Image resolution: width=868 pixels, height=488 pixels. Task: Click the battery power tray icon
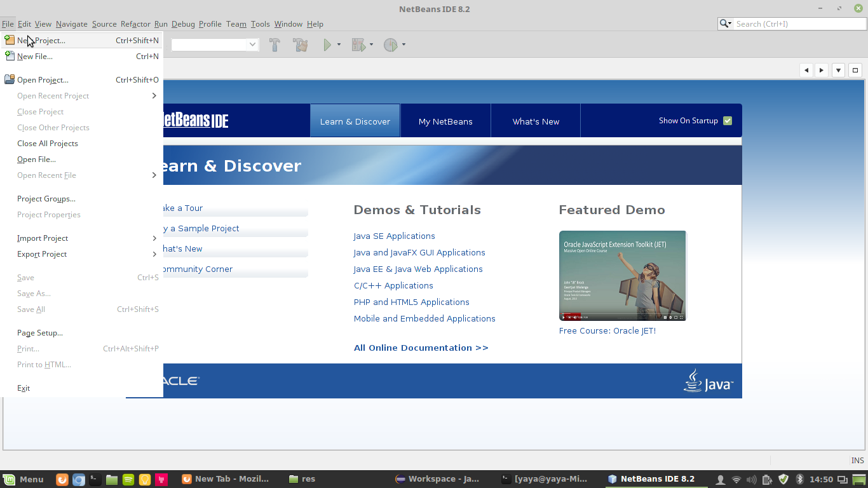(768, 480)
